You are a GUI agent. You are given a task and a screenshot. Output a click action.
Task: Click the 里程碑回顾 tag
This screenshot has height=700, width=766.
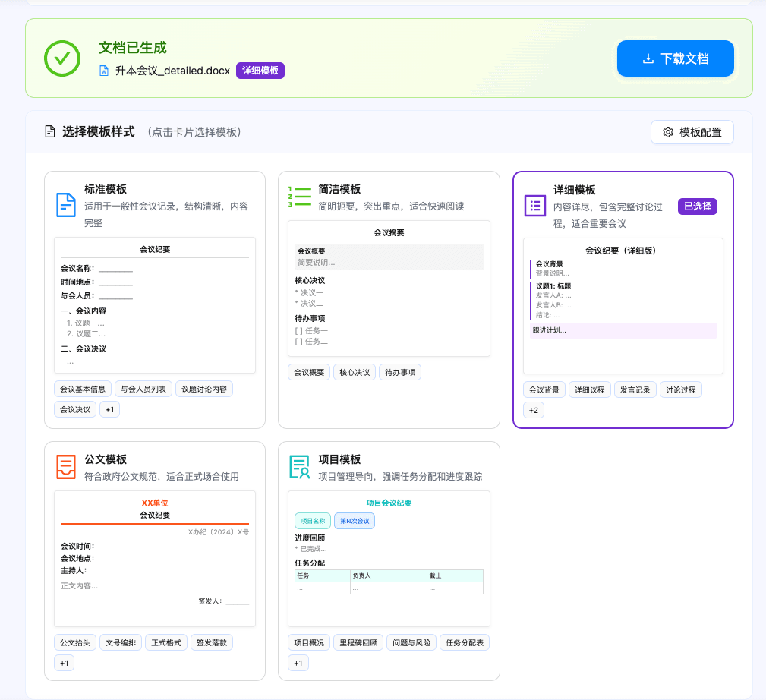(x=358, y=642)
